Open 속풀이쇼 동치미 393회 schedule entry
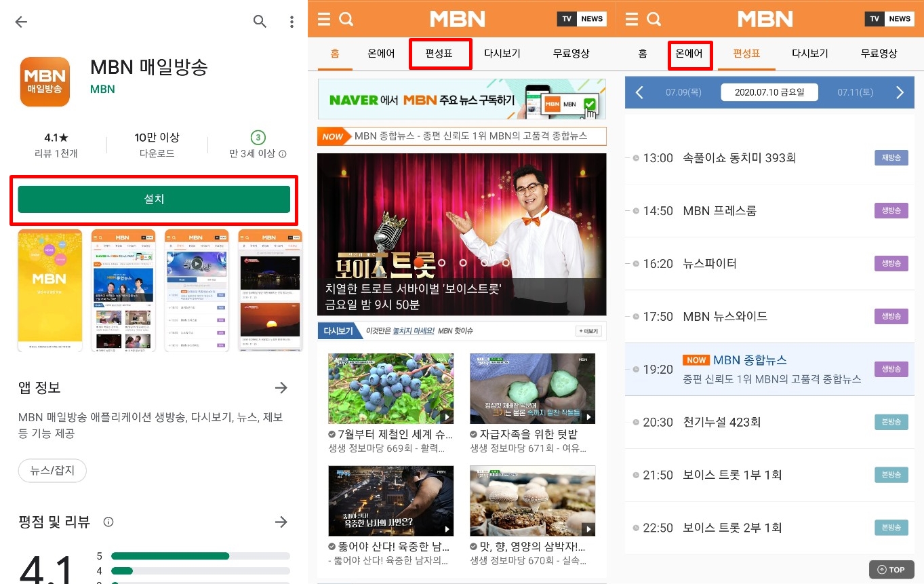Viewport: 924px width, 584px height. click(769, 158)
